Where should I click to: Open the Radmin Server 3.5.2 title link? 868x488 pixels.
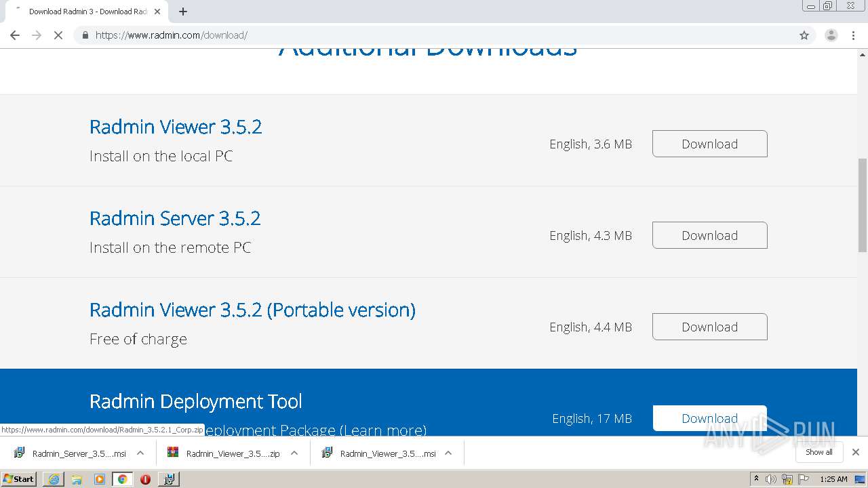point(175,218)
